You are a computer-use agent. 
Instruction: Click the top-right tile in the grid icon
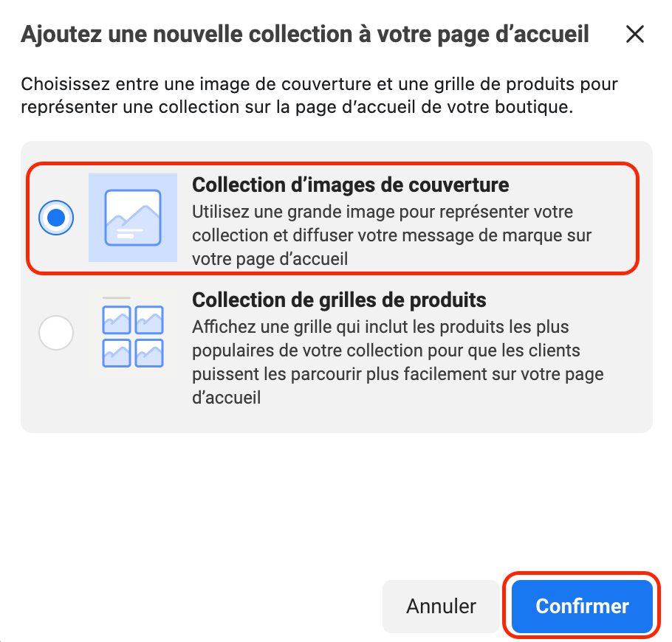pyautogui.click(x=149, y=320)
